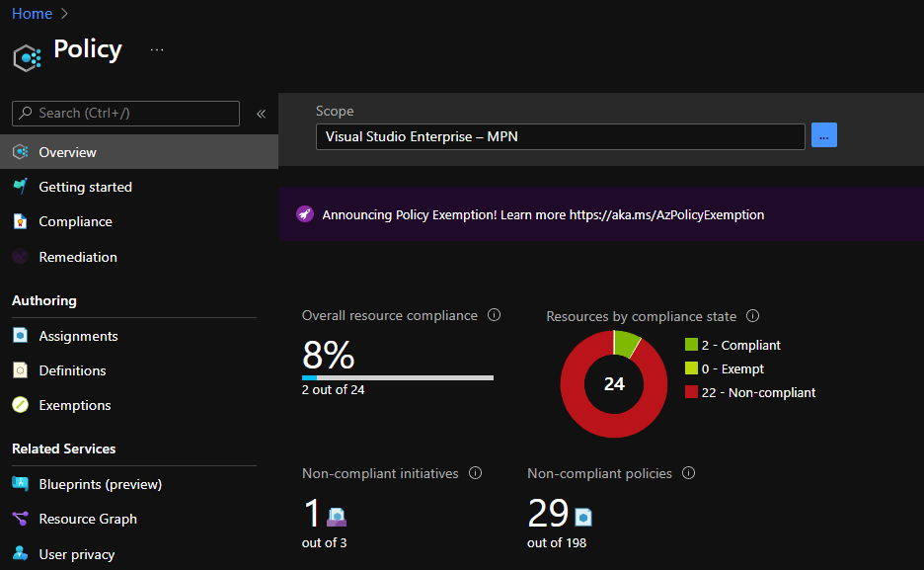Image resolution: width=924 pixels, height=570 pixels.
Task: Click info icon beside Non-compliant policies
Action: point(689,473)
